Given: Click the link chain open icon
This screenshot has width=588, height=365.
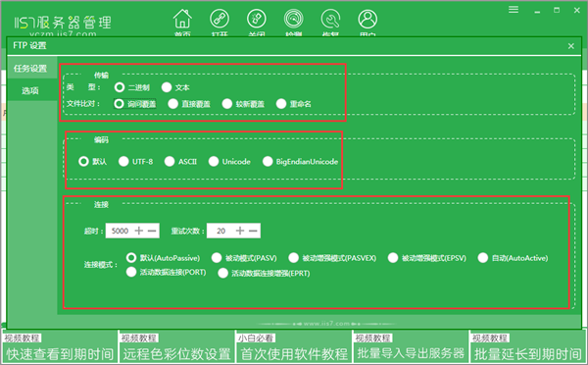Looking at the screenshot, I should (220, 19).
